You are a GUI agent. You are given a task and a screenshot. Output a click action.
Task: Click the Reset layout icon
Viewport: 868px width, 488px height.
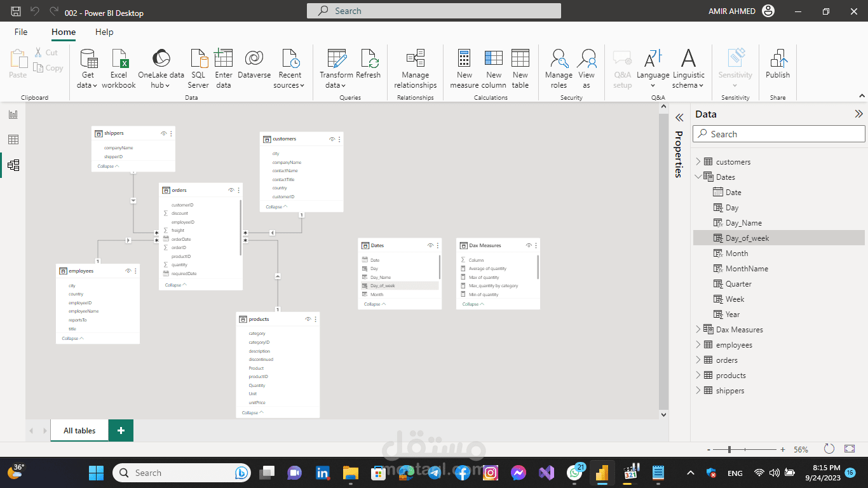(x=829, y=449)
